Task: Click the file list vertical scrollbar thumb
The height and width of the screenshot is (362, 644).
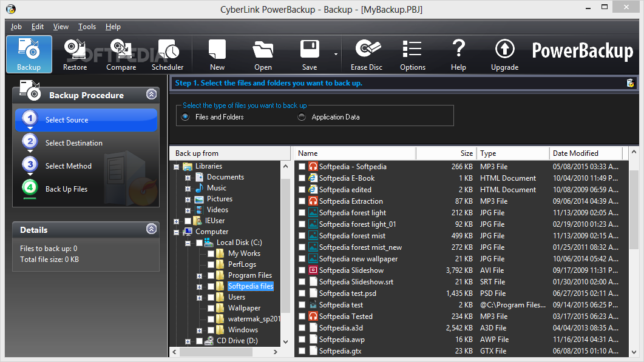Action: (x=634, y=209)
